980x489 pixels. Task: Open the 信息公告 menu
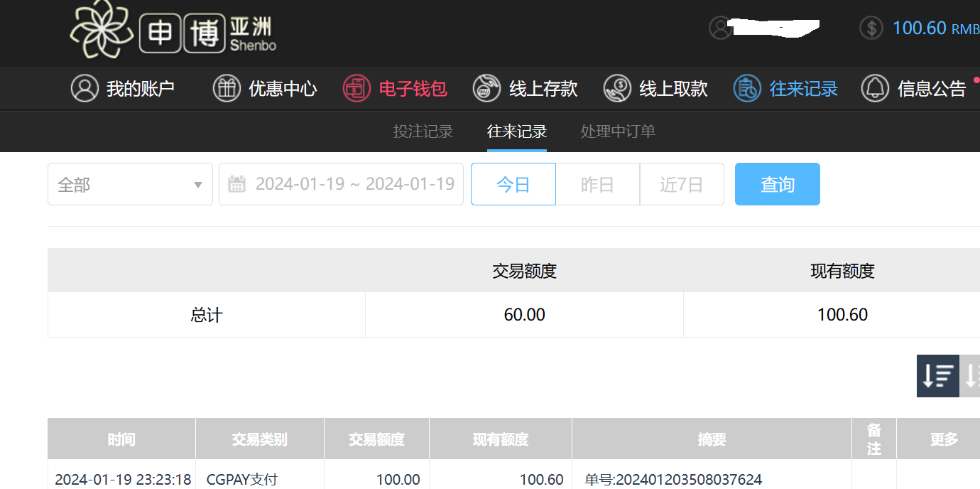(914, 88)
